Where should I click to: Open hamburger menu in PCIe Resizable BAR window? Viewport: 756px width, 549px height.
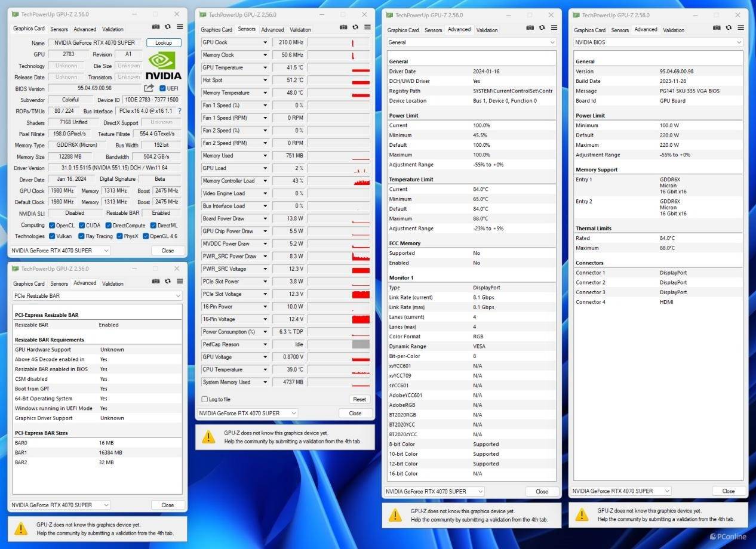tap(180, 281)
